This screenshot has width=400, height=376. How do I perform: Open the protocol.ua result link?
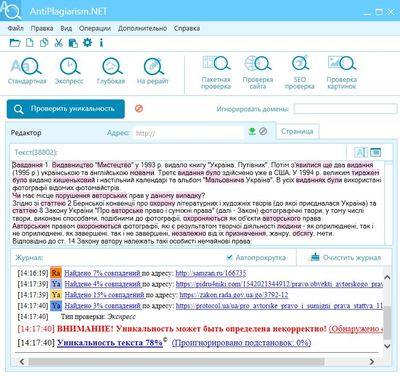pyautogui.click(x=279, y=305)
